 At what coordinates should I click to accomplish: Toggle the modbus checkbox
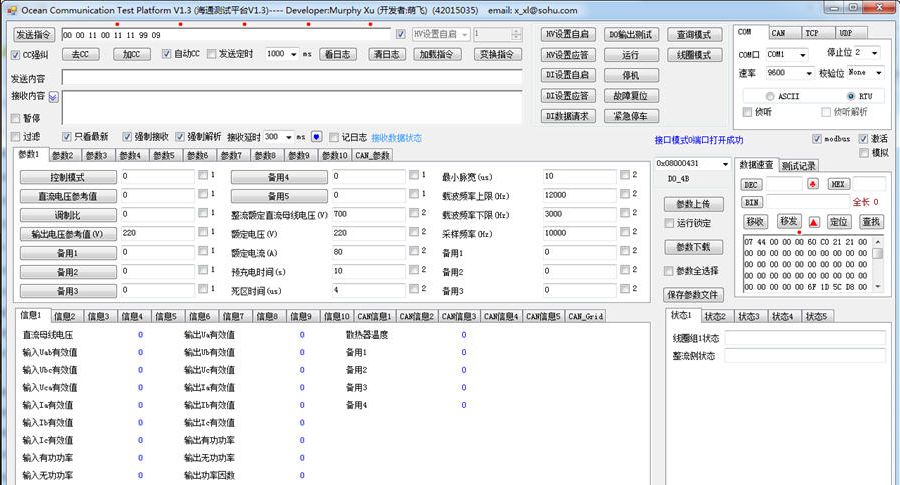[x=817, y=139]
